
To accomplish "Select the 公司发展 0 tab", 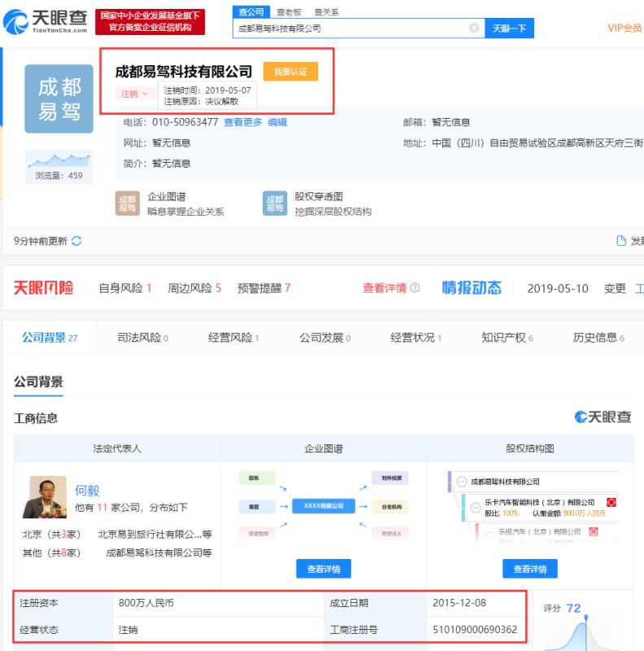I will (325, 338).
